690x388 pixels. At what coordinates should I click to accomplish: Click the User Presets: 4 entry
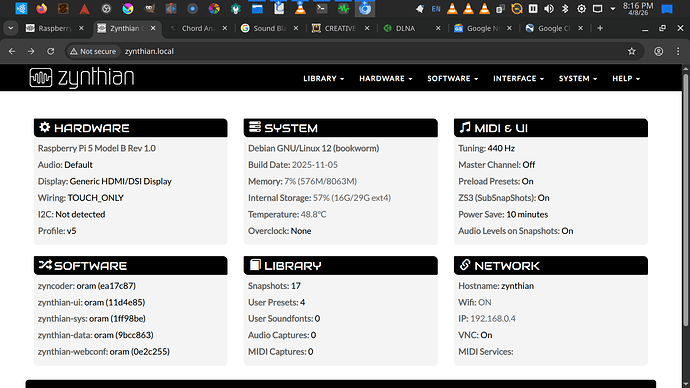pos(276,302)
